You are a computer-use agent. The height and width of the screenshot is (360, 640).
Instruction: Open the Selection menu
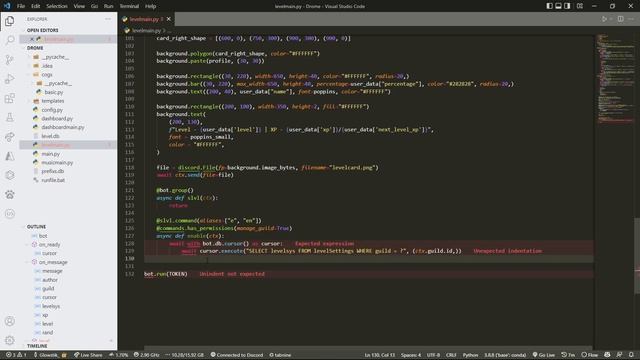pos(57,6)
